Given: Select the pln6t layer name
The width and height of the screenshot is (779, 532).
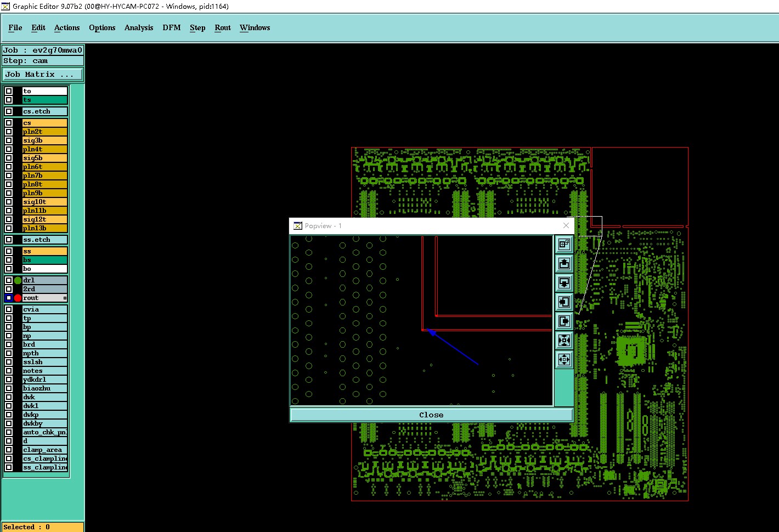Looking at the screenshot, I should (45, 167).
